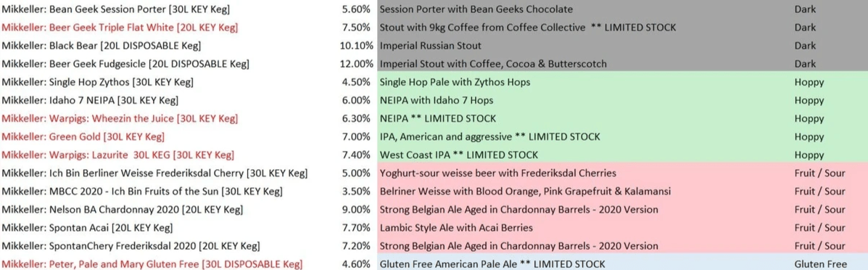Click the Nelson BA Chardonnay 2020 name cell

tap(122, 210)
